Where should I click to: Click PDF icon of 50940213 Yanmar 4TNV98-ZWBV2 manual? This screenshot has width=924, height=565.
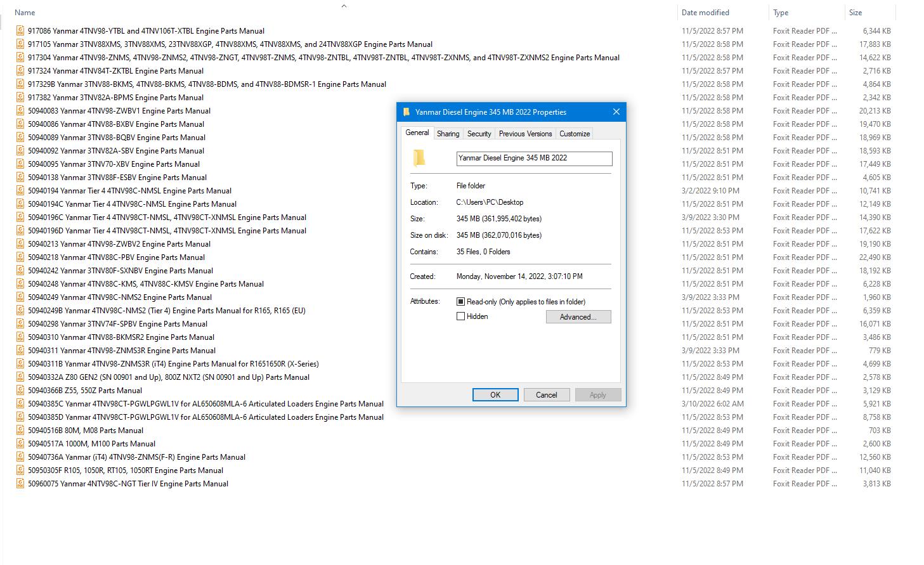pyautogui.click(x=20, y=244)
